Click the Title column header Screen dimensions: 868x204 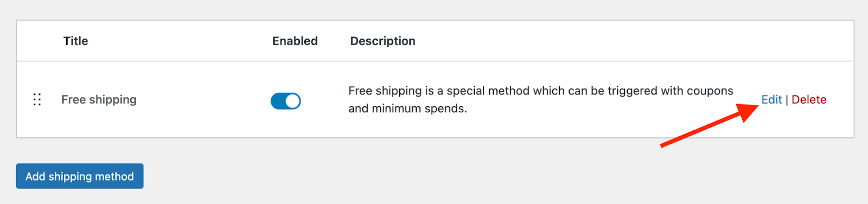click(x=75, y=41)
